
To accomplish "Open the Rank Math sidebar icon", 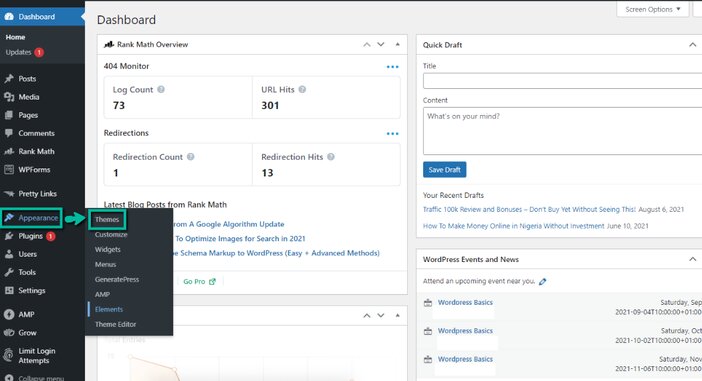I will pos(9,151).
